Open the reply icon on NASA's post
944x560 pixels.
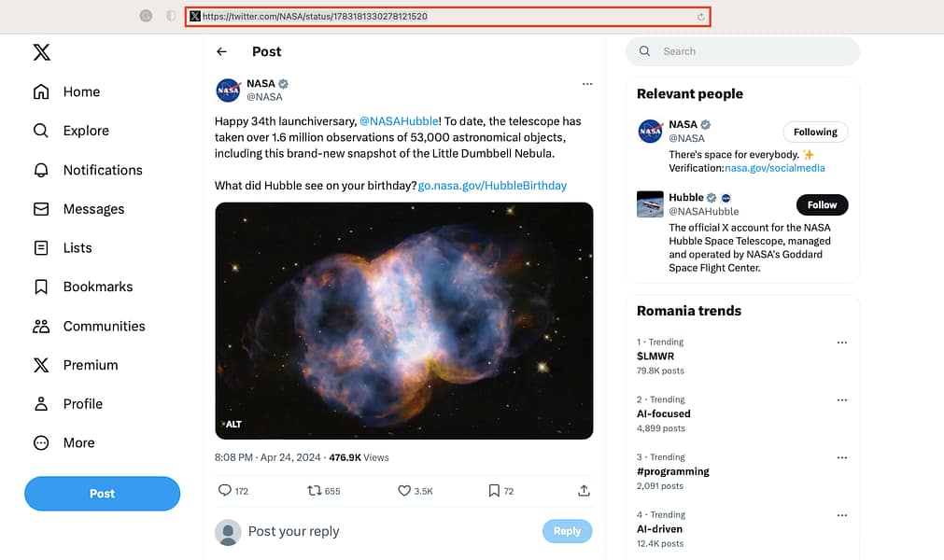point(222,490)
